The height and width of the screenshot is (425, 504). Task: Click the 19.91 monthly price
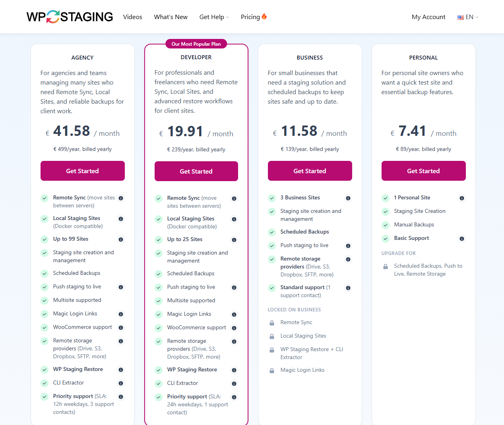pos(185,131)
